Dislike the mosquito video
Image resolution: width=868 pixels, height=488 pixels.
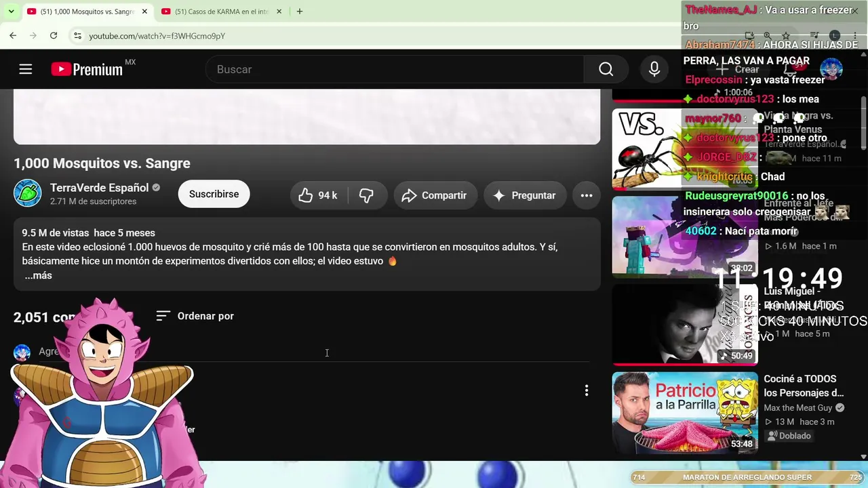(366, 195)
